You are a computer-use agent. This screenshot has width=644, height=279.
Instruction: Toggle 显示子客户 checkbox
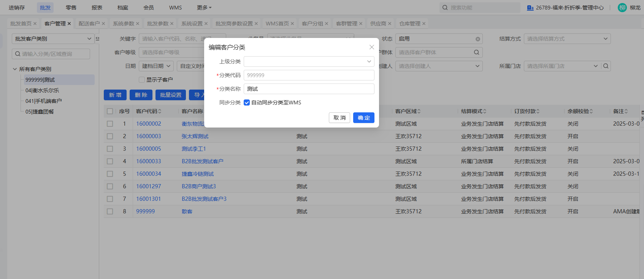coord(142,80)
